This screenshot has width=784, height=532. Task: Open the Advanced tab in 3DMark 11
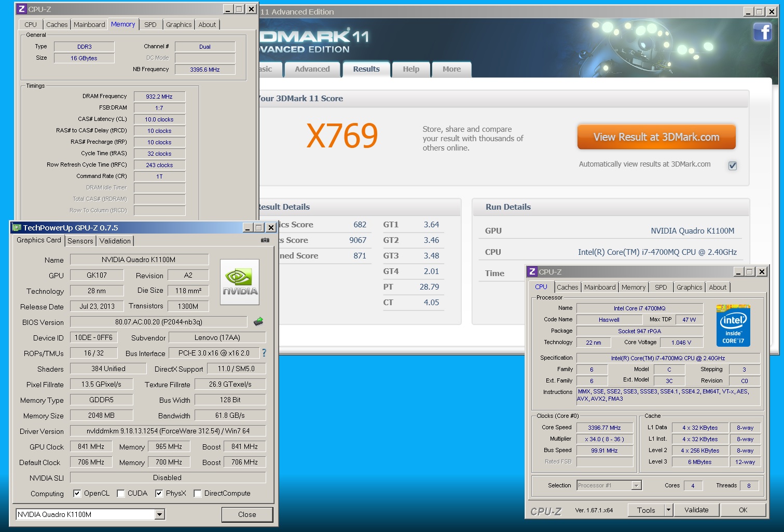(x=312, y=69)
